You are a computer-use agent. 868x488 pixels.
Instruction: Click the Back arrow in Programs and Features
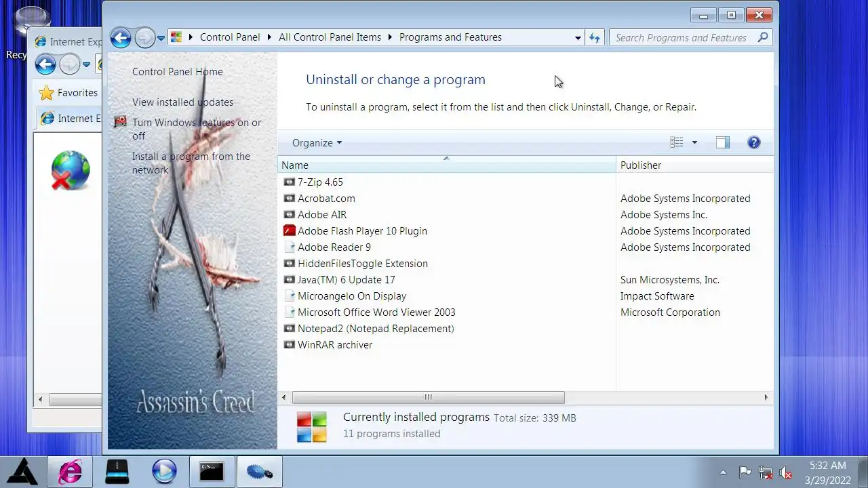121,38
